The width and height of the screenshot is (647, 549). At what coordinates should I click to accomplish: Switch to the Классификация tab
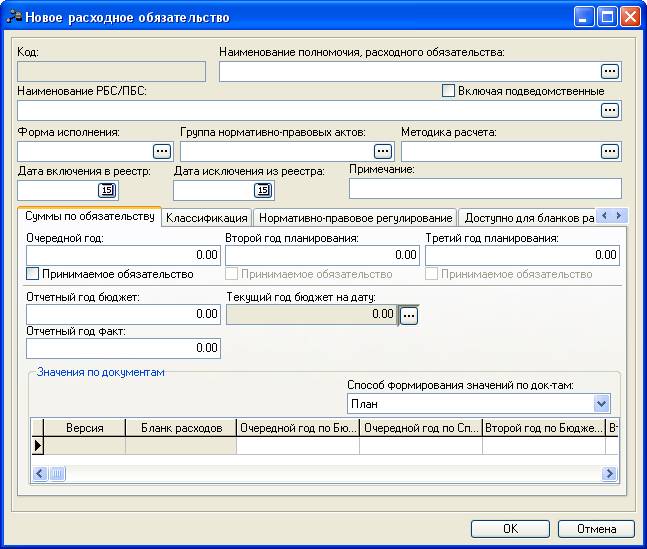click(207, 218)
